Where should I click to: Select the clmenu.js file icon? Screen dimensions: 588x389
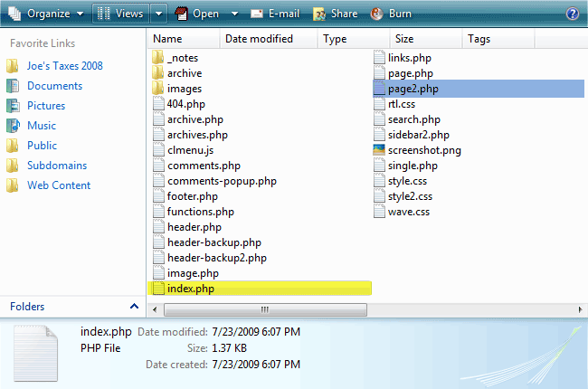coord(158,149)
